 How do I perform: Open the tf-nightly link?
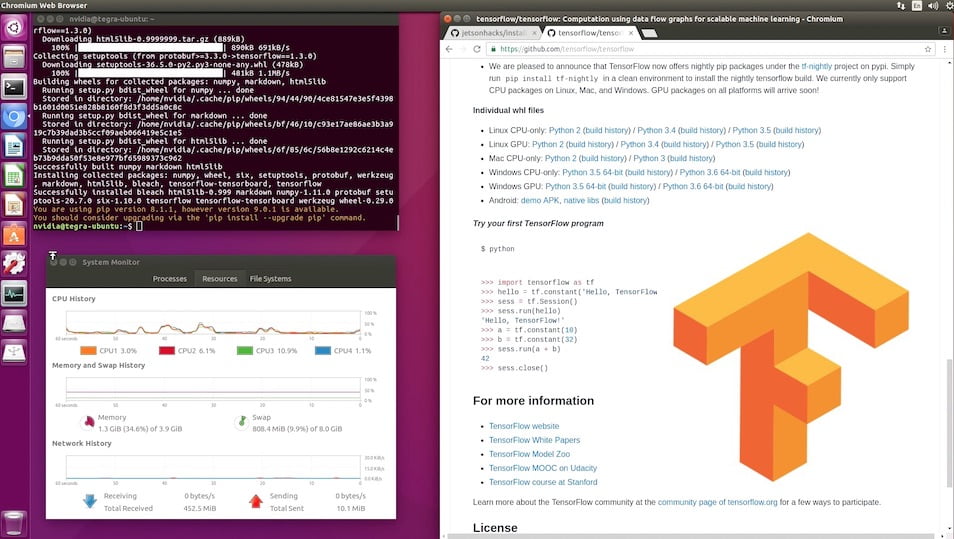coord(816,66)
